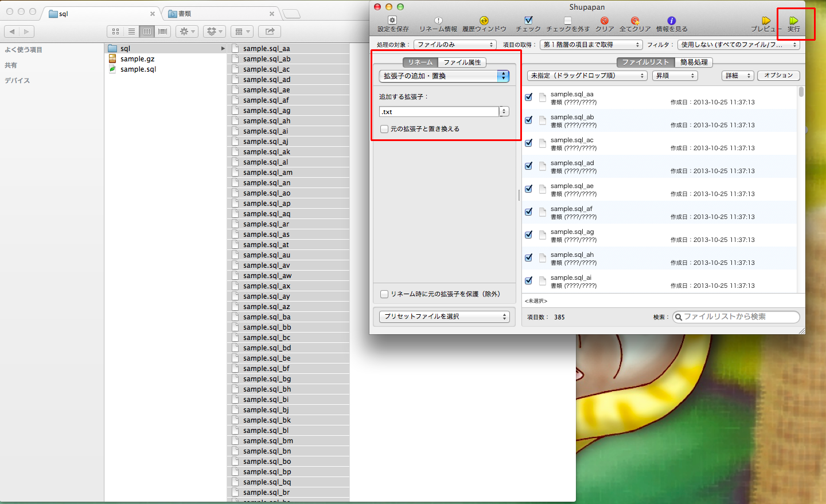Select sample.gz in the Finder column

(137, 59)
